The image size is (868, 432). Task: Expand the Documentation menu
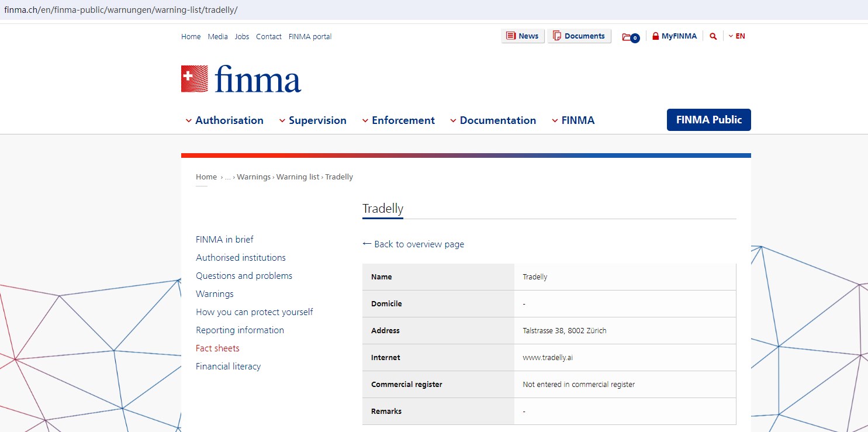pos(493,120)
